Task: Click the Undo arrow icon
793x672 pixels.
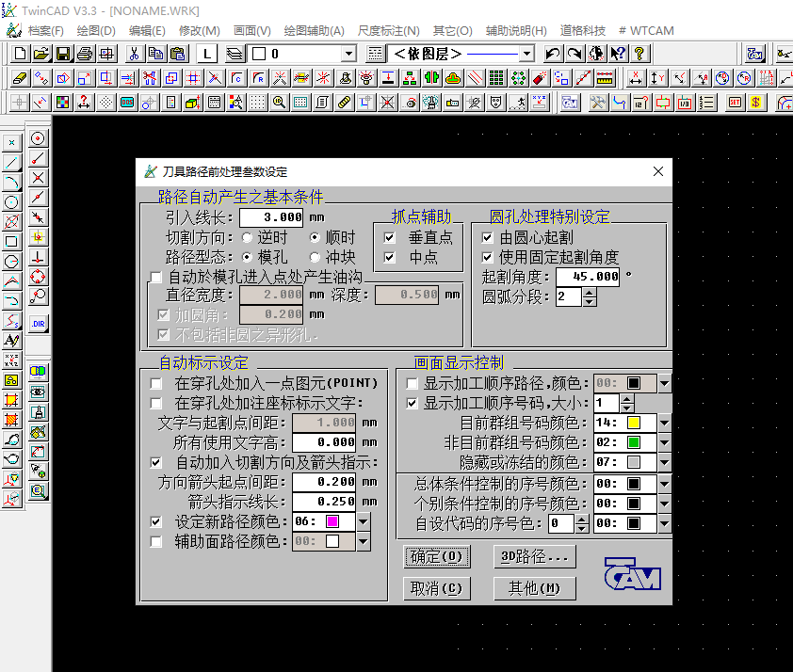Action: (552, 54)
